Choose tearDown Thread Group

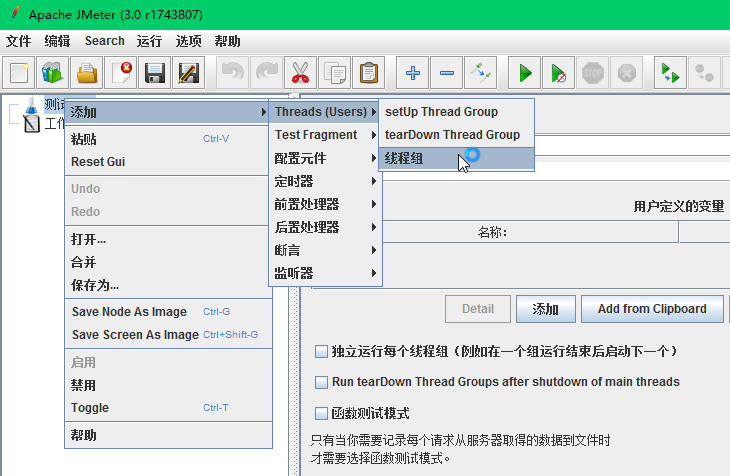pos(456,135)
